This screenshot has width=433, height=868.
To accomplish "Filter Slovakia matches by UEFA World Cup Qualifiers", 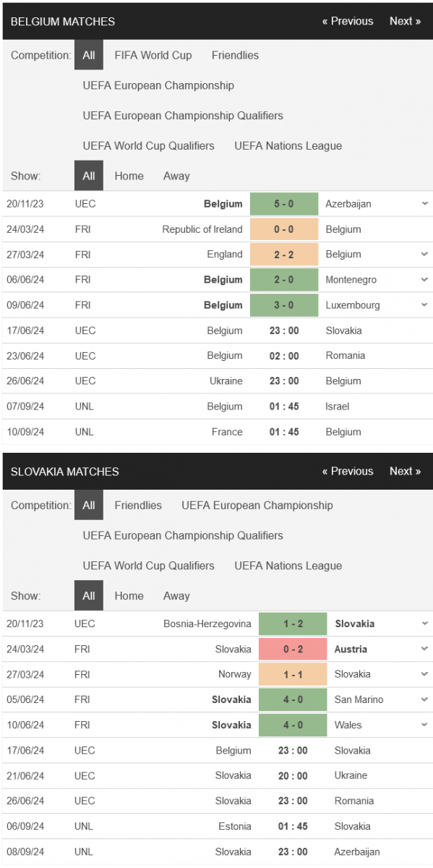I will tap(149, 566).
